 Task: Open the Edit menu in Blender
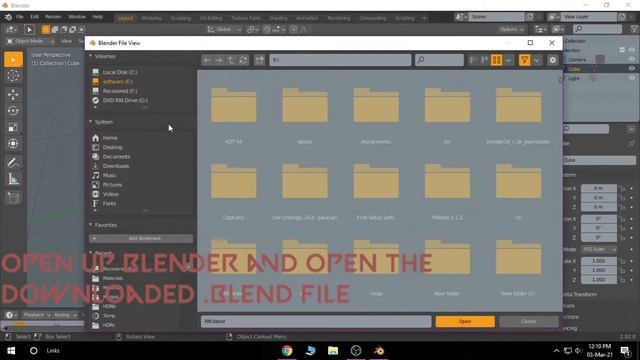(x=34, y=17)
